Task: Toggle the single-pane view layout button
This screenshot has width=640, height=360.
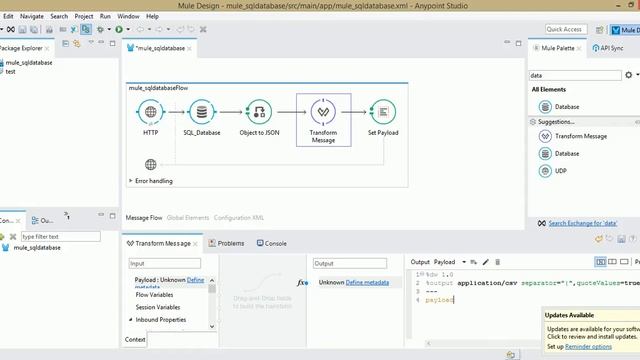Action: pyautogui.click(x=624, y=262)
